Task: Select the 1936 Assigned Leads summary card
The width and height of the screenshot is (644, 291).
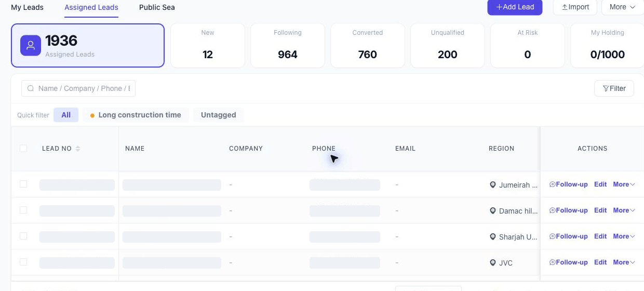Action: [88, 46]
